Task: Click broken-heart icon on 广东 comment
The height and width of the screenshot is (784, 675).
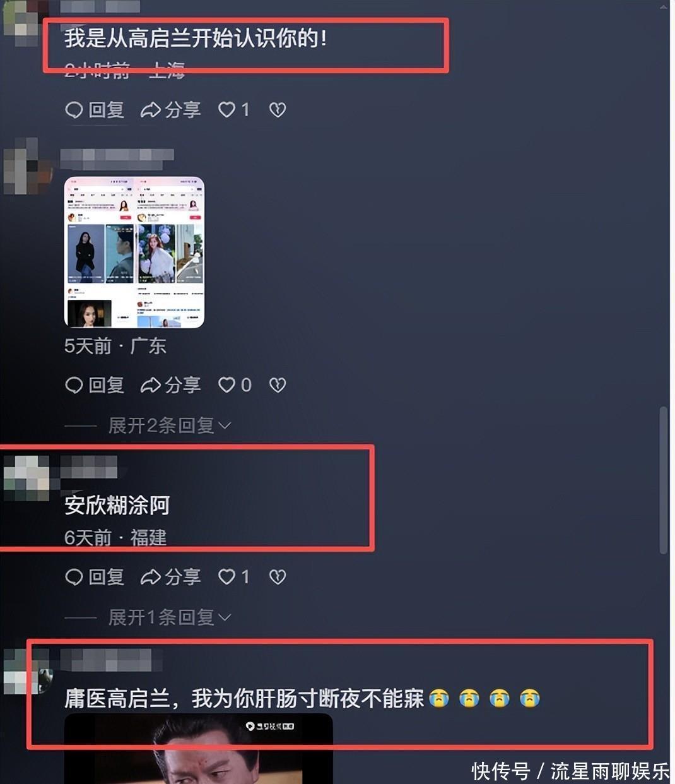Action: (x=278, y=385)
